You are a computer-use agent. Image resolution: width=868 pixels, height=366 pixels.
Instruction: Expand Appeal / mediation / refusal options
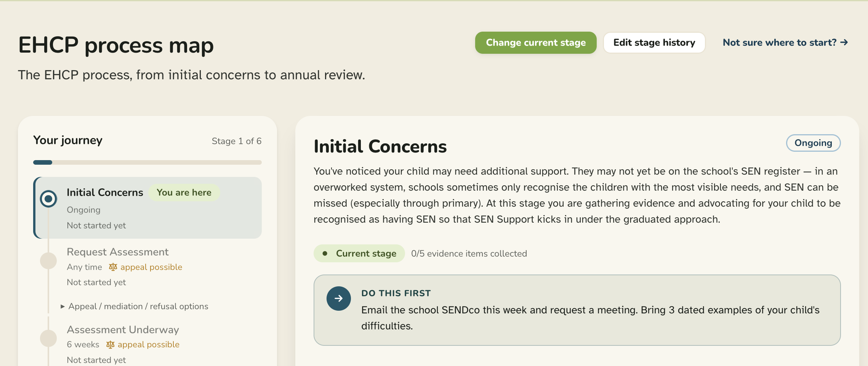tap(135, 307)
